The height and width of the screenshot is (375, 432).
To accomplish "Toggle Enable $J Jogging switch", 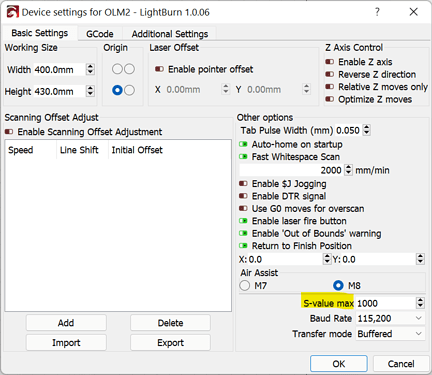I will pos(243,184).
